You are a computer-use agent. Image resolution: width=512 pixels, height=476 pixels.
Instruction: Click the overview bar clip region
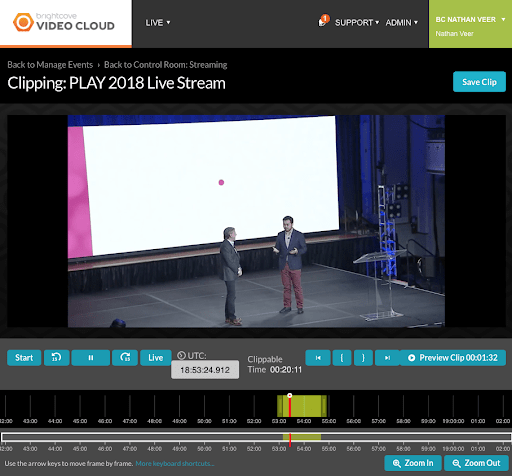[302, 437]
